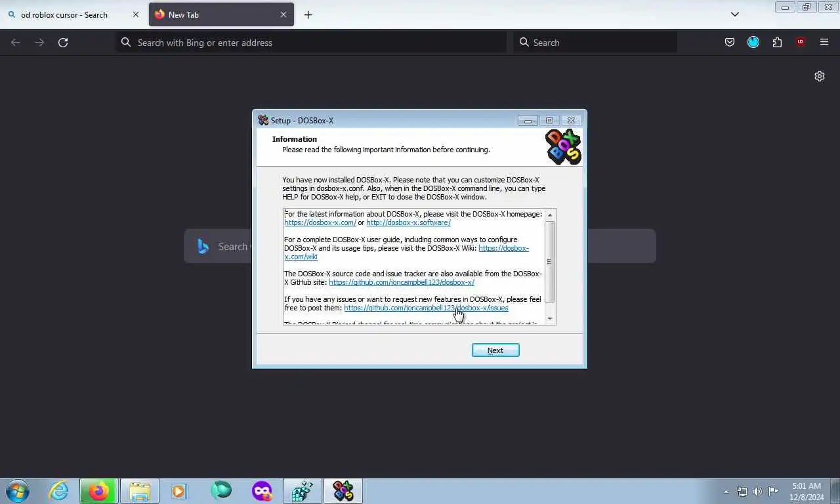840x504 pixels.
Task: Open the network tray icon
Action: tap(742, 492)
